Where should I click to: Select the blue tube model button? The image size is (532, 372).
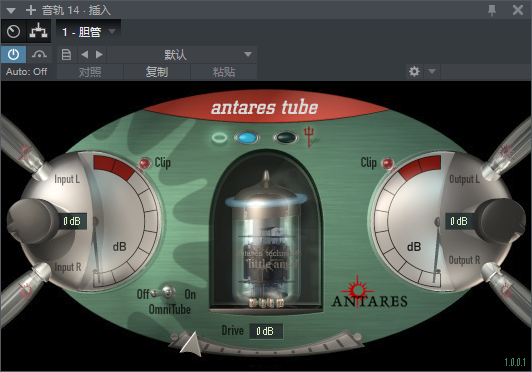(247, 138)
